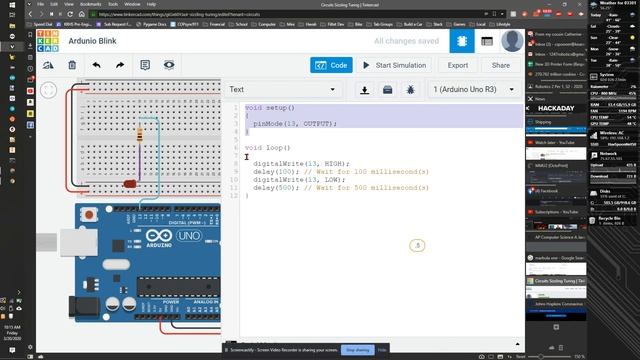Open the browser sidebar downloads panel icon
This screenshot has height=360, width=640.
pyautogui.click(x=30, y=46)
